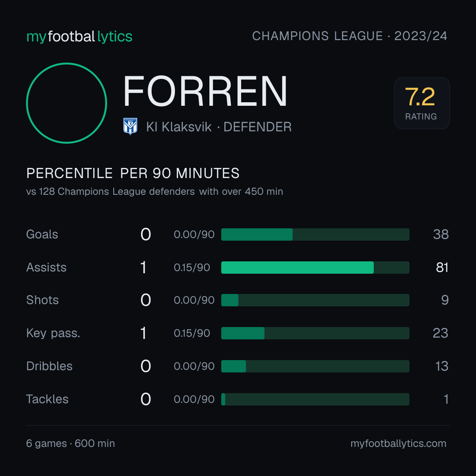
Task: Click the empty player photo circle
Action: tap(67, 103)
